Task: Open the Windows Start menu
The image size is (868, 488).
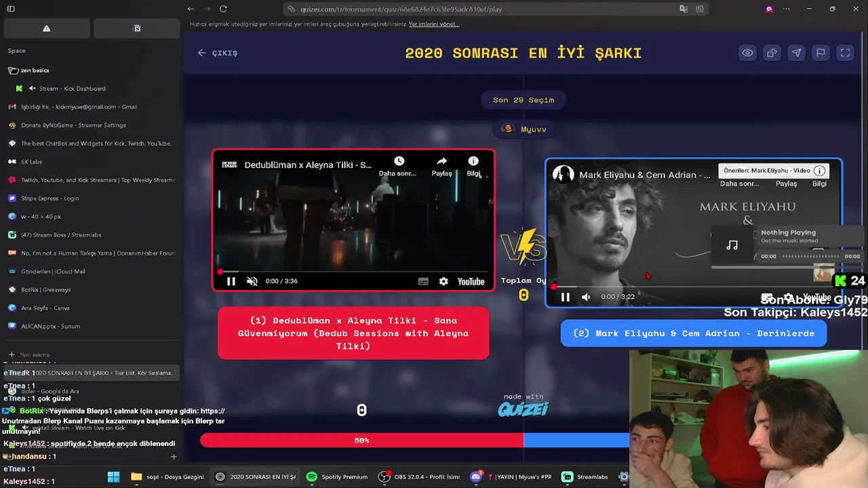Action: 113,476
